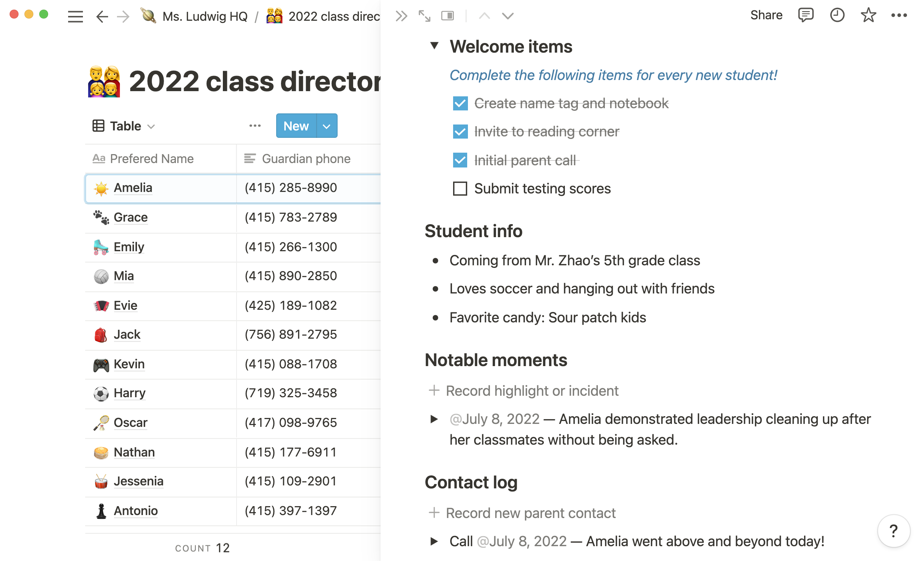Go to Ms. Ludwig HQ breadcrumb
Image resolution: width=924 pixels, height=561 pixels.
tap(205, 17)
